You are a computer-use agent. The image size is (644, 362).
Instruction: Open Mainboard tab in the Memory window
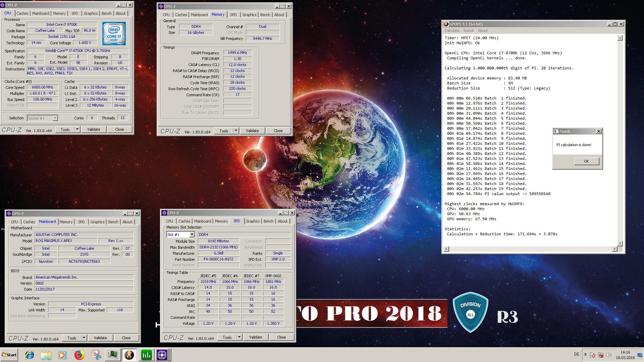click(x=199, y=15)
